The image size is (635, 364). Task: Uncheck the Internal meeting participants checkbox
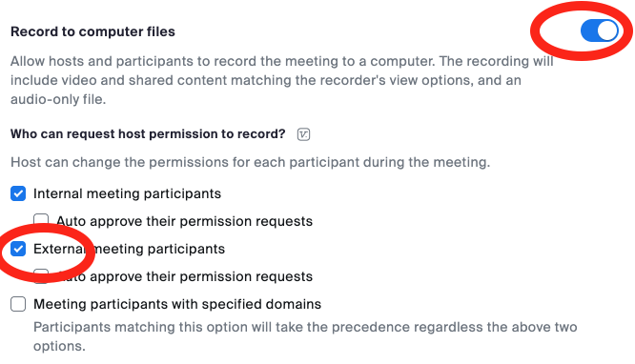(x=18, y=193)
